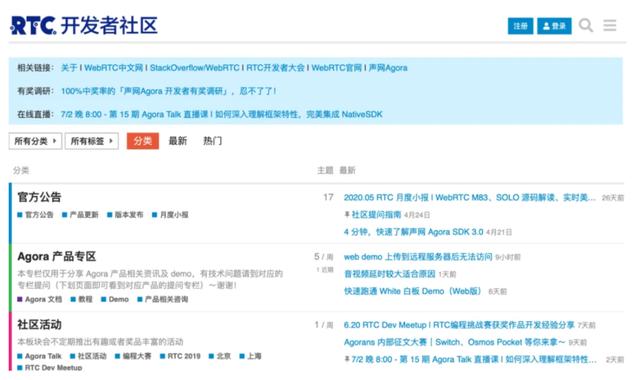
Task: Open the hamburger menu icon
Action: click(610, 26)
